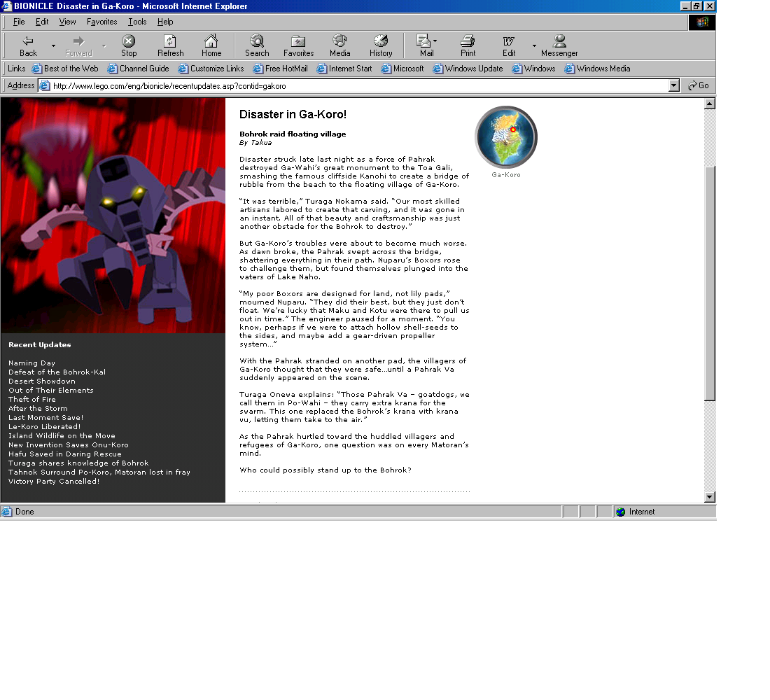
Task: Click the Ga-Koro caption under map
Action: tap(506, 175)
